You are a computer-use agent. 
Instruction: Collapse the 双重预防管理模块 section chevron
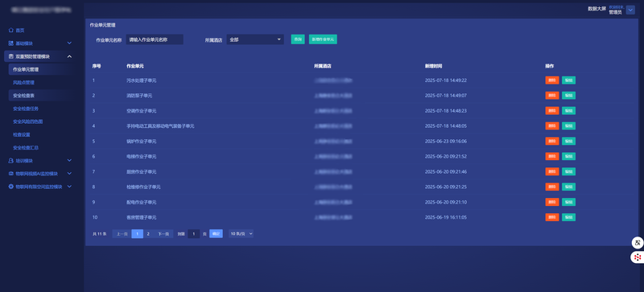coord(69,56)
